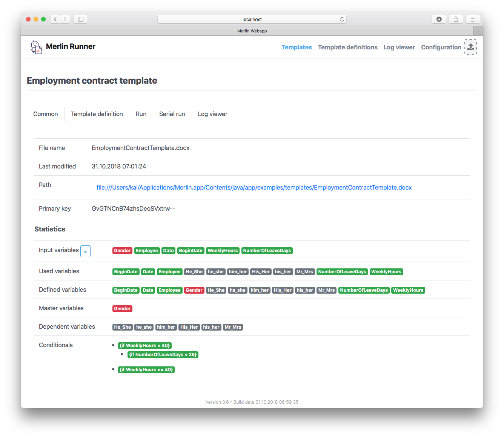Click the template upload icon beside Configuration

[x=470, y=47]
